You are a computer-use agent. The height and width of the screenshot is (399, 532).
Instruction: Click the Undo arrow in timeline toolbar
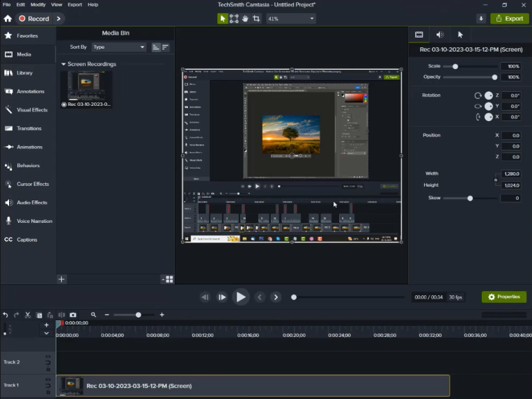tap(6, 315)
